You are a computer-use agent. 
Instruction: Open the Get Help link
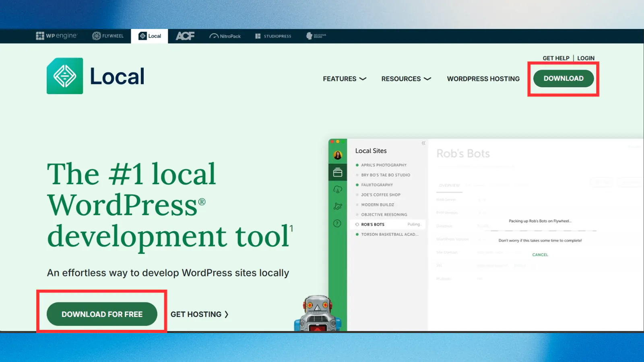(556, 58)
